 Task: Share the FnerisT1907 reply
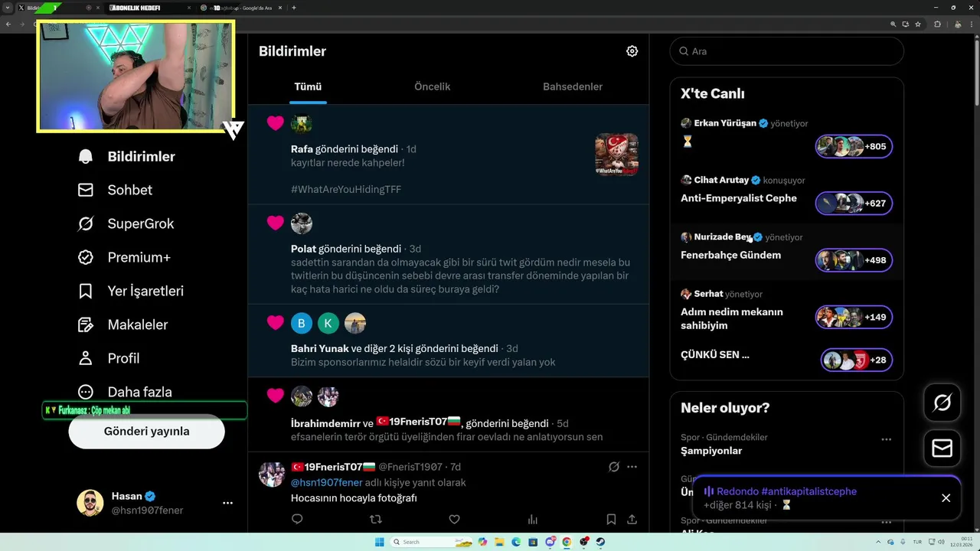pos(632,519)
